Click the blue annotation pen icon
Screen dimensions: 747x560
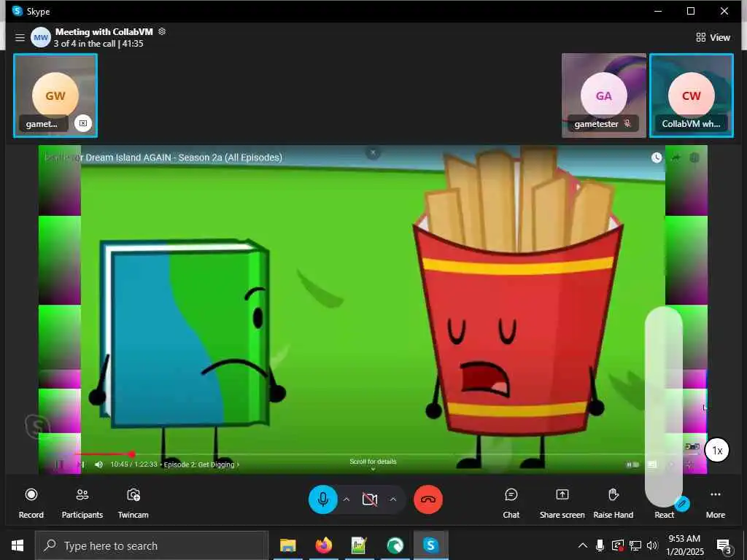682,503
